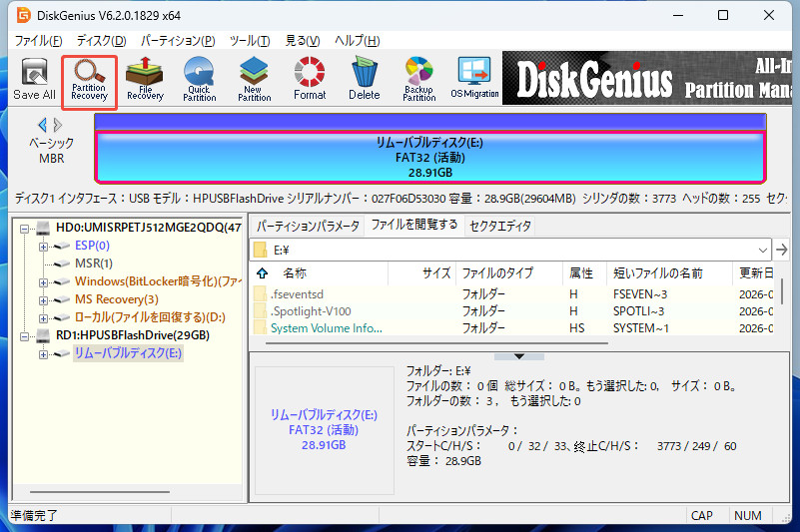
Task: Click the DiskGenius app logo in title bar
Action: [23, 15]
